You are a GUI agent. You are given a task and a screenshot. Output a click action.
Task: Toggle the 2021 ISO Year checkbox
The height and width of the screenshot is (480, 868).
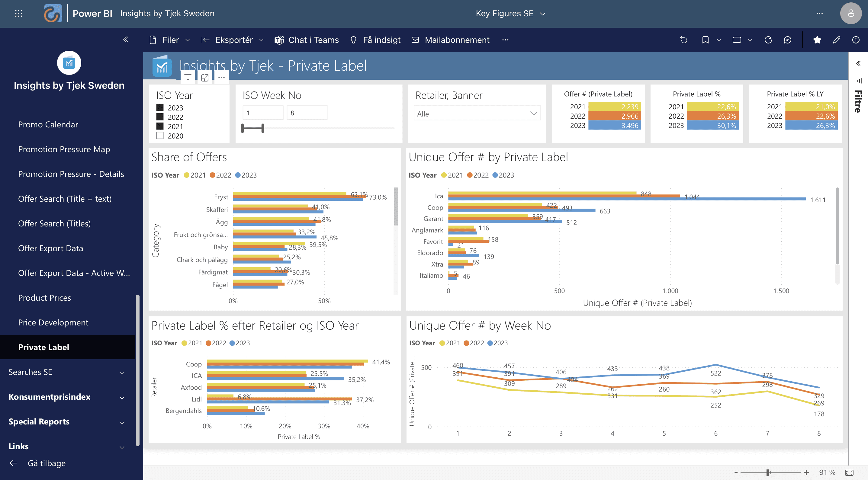[x=160, y=126]
